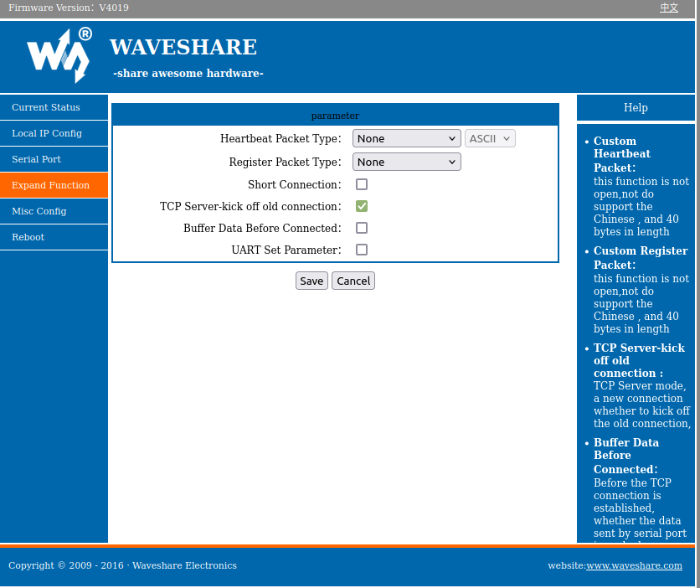This screenshot has height=588, width=700.
Task: Enable Buffer Data Before Connected checkbox
Action: (362, 228)
